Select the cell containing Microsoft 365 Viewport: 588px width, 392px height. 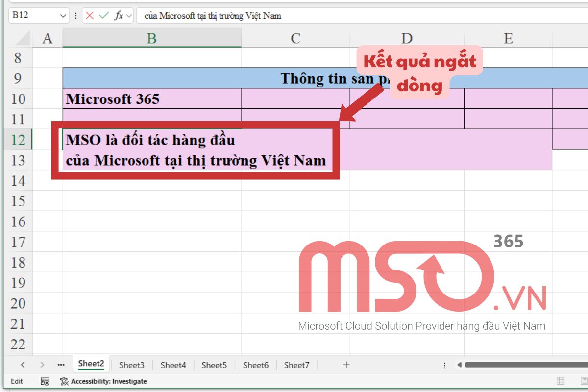(x=152, y=99)
